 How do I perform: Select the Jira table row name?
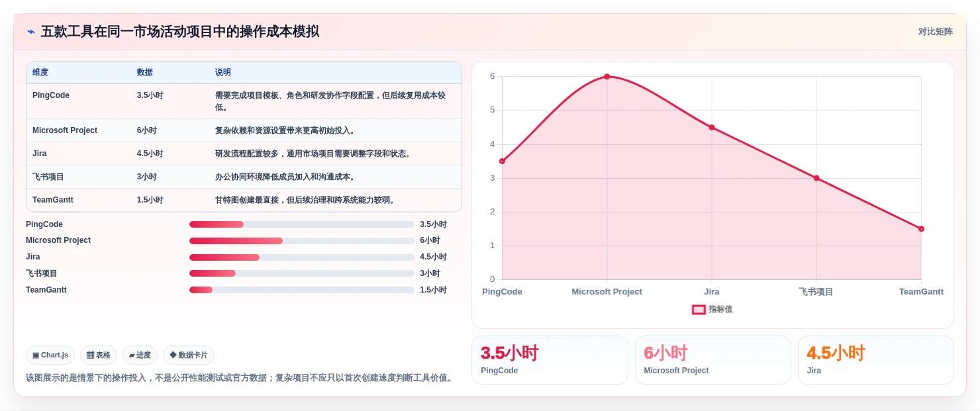(40, 154)
